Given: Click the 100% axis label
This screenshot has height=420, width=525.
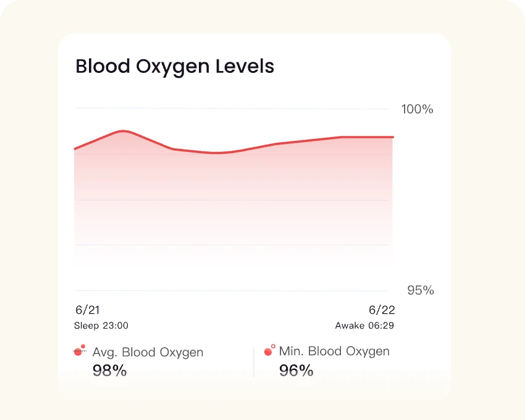Looking at the screenshot, I should [x=418, y=109].
